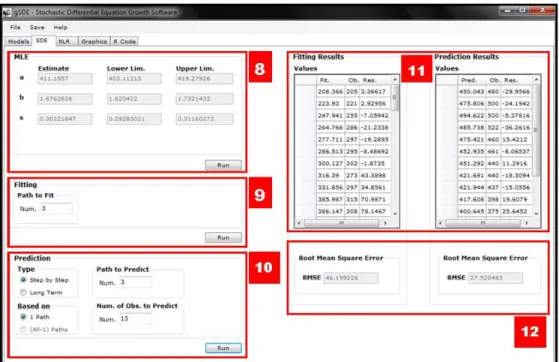Click right scroll arrow under Fitting Results table

[x=385, y=223]
